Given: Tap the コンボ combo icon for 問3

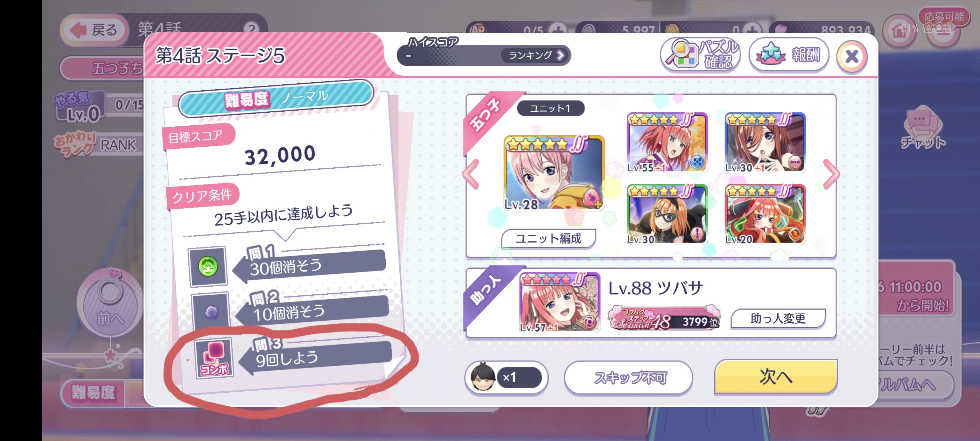Looking at the screenshot, I should pos(214,358).
